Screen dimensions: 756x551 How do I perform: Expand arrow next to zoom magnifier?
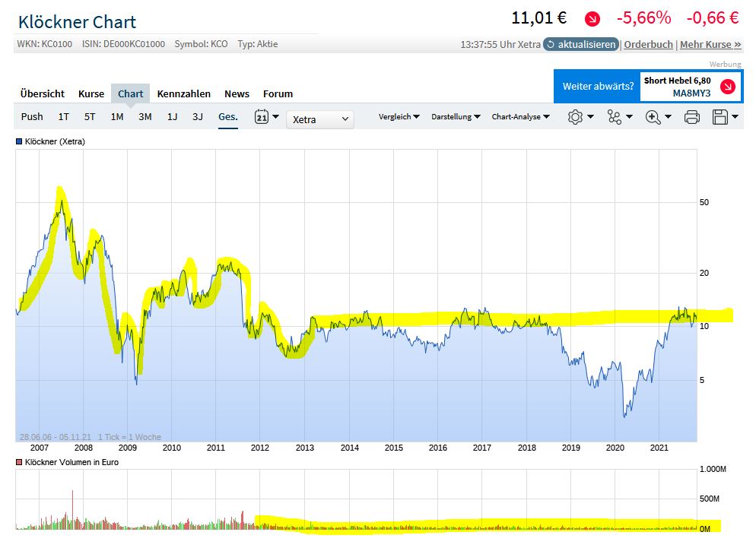point(668,116)
